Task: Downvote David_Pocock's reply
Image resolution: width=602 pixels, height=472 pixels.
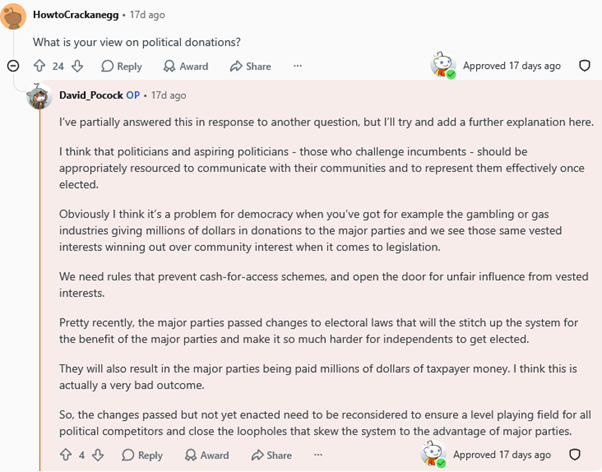Action: (98, 455)
